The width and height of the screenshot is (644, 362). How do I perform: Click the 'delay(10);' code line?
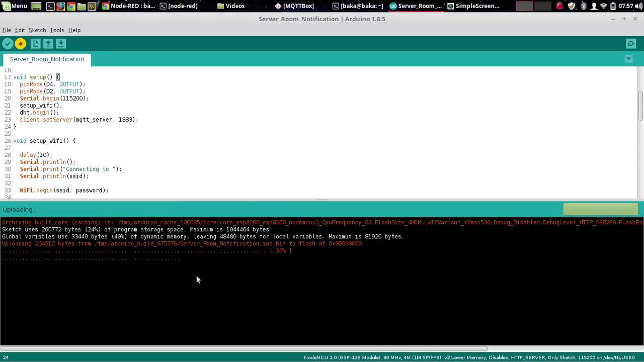point(36,155)
